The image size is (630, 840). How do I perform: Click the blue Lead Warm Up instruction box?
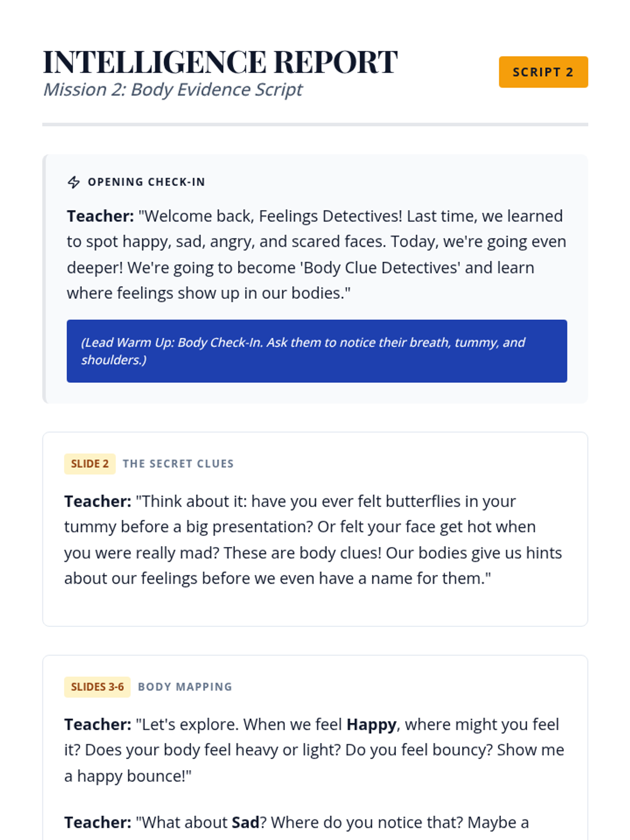point(317,351)
